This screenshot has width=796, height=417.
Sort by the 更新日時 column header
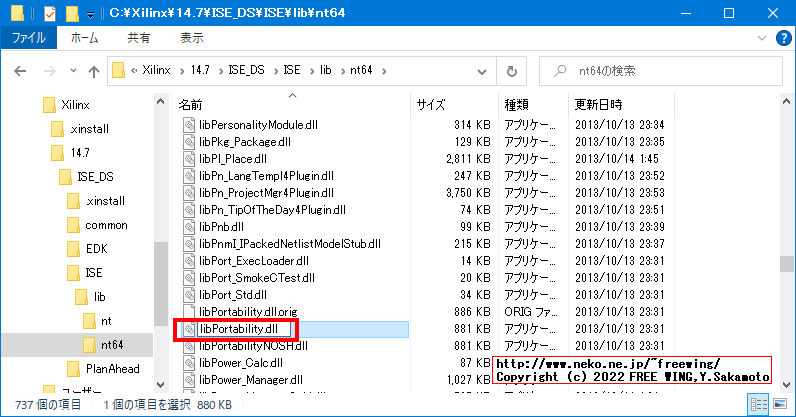coord(598,105)
